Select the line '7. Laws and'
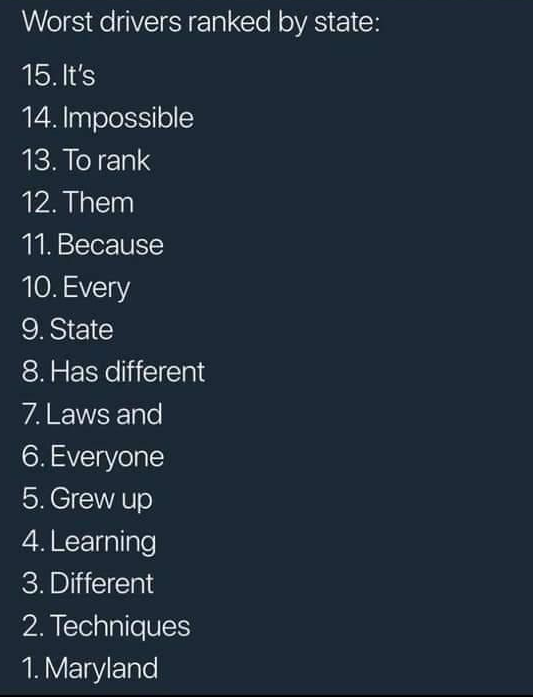This screenshot has height=697, width=533. [x=92, y=414]
